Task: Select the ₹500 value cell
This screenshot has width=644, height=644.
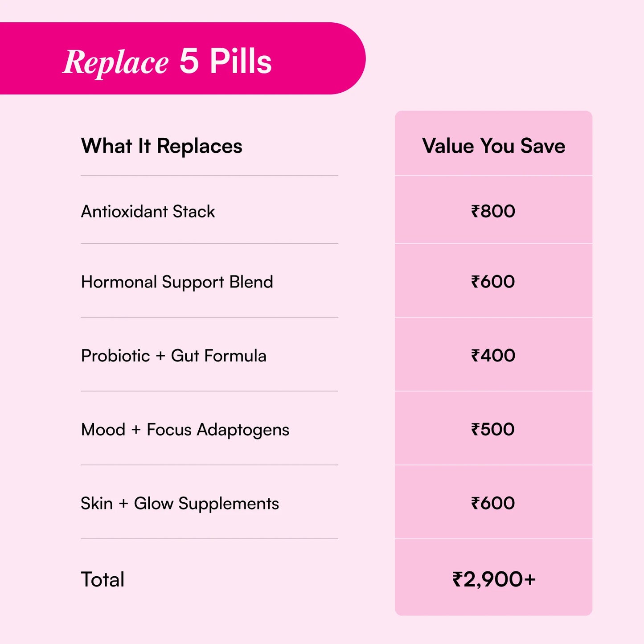Action: tap(493, 430)
